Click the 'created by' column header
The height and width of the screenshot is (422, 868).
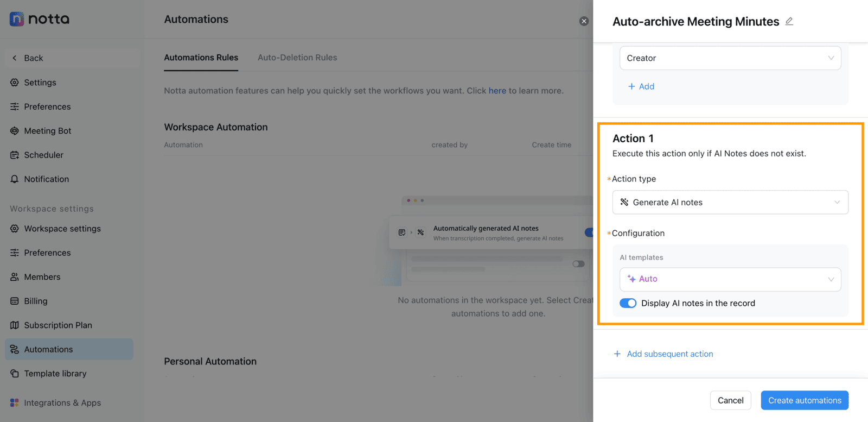coord(449,145)
